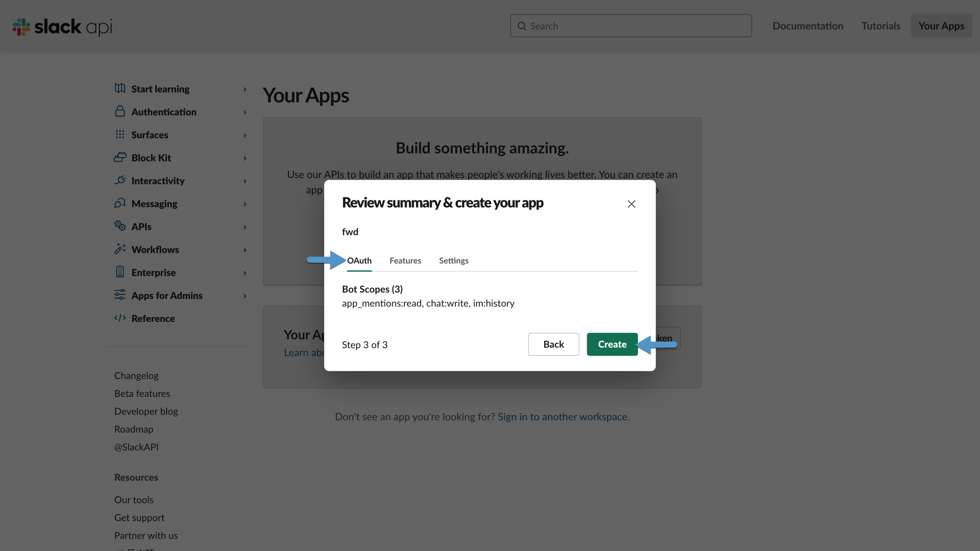
Task: Click the Reference code icon
Action: pos(119,318)
